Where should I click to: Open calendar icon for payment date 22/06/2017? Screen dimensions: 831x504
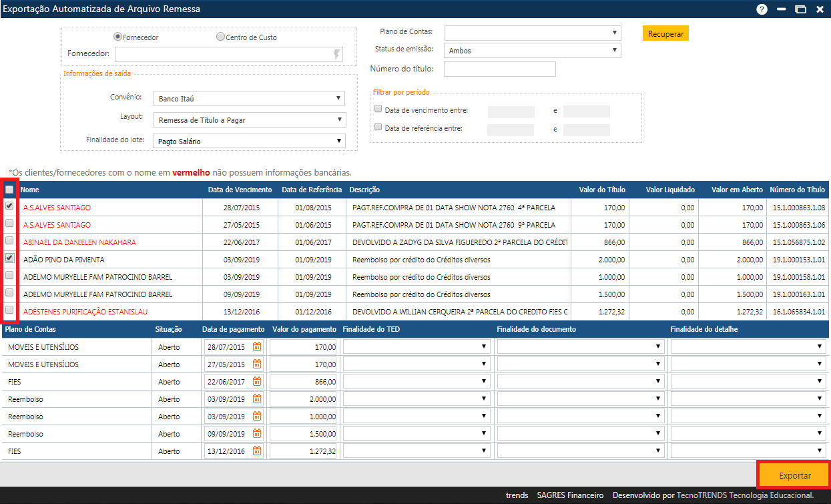257,382
